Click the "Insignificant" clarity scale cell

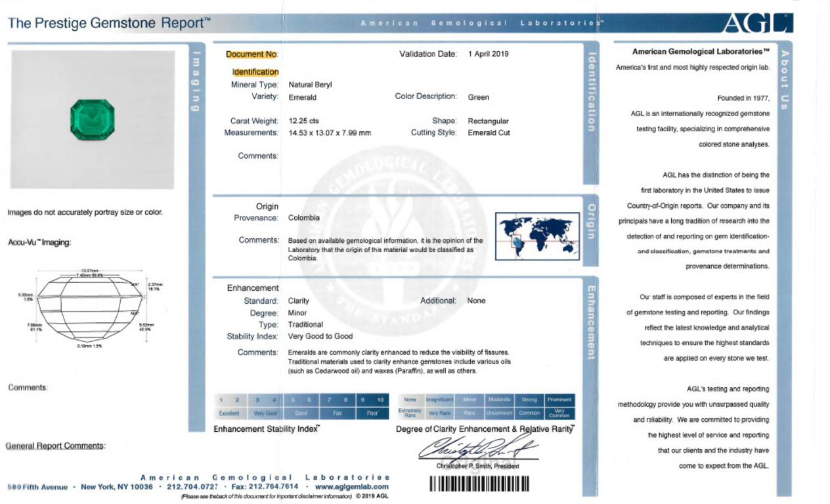click(x=439, y=400)
